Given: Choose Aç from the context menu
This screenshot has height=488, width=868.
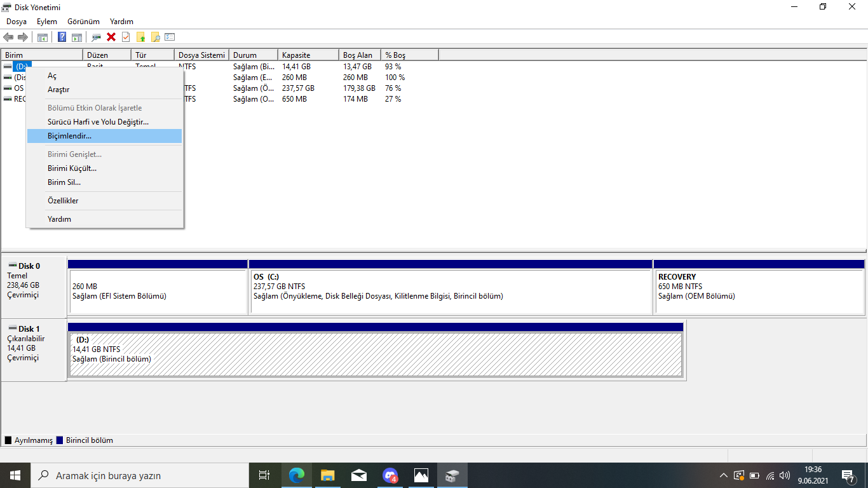Looking at the screenshot, I should coord(105,76).
